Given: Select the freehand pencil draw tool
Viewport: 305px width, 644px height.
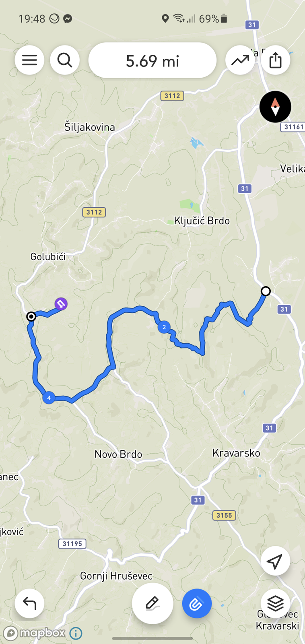Looking at the screenshot, I should click(152, 603).
